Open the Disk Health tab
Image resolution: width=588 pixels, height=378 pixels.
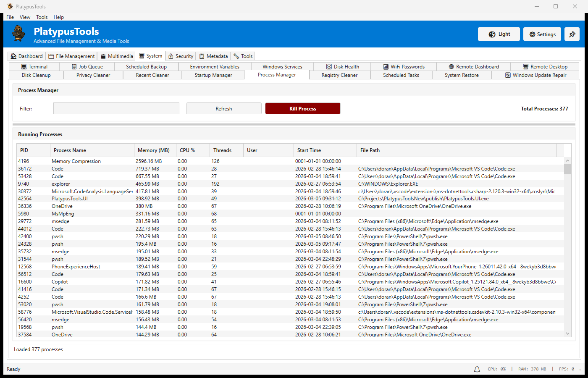(342, 67)
